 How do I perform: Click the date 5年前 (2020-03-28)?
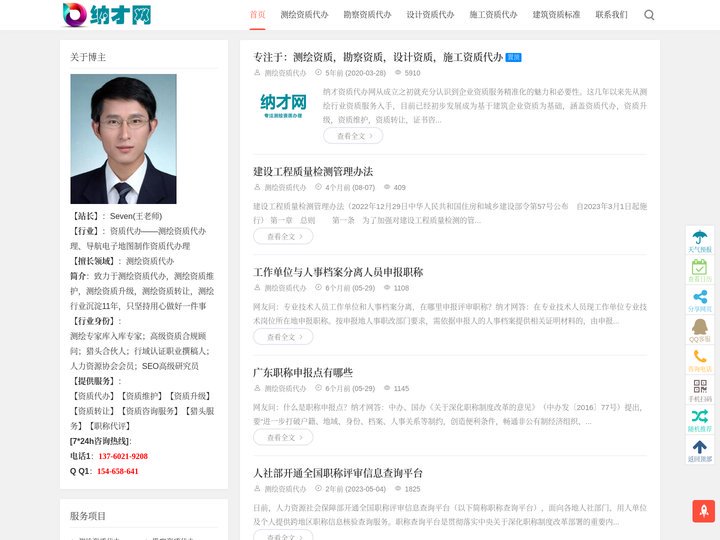point(355,73)
